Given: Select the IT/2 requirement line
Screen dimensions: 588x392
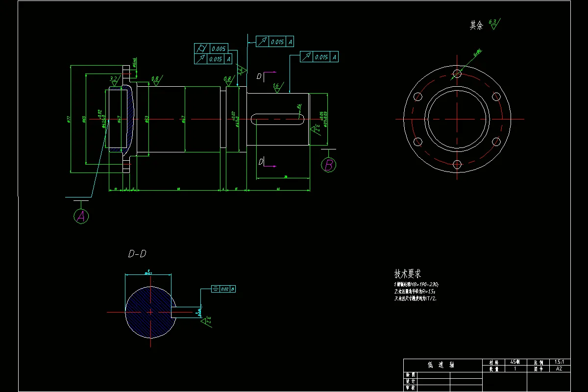Looking at the screenshot, I should point(415,298).
